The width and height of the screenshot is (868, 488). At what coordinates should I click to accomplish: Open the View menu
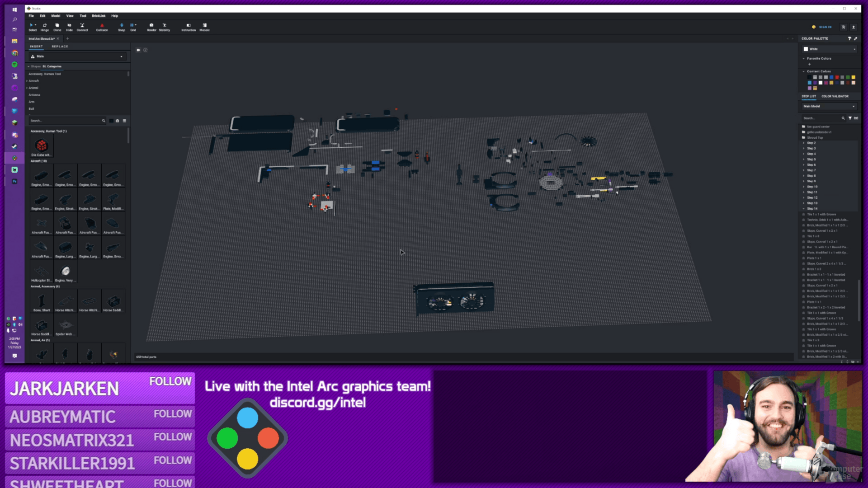coord(70,16)
